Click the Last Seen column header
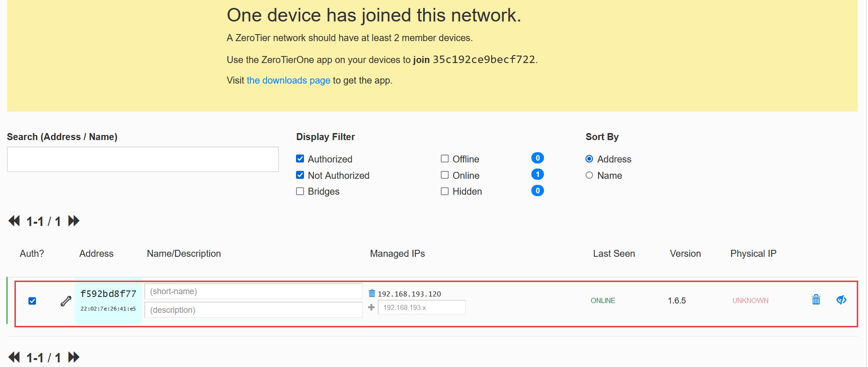The image size is (868, 367). click(x=614, y=254)
